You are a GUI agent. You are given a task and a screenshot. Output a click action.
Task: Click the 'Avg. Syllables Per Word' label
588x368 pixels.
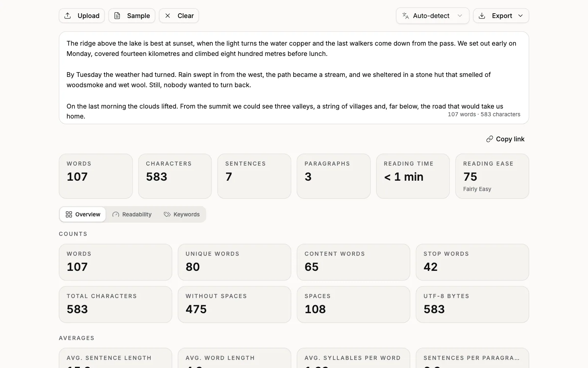[x=353, y=358]
